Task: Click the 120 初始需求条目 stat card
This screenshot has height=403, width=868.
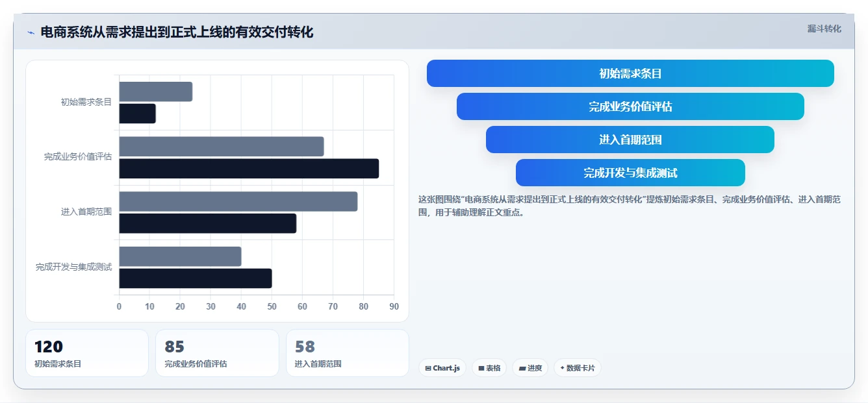Action: tap(87, 353)
